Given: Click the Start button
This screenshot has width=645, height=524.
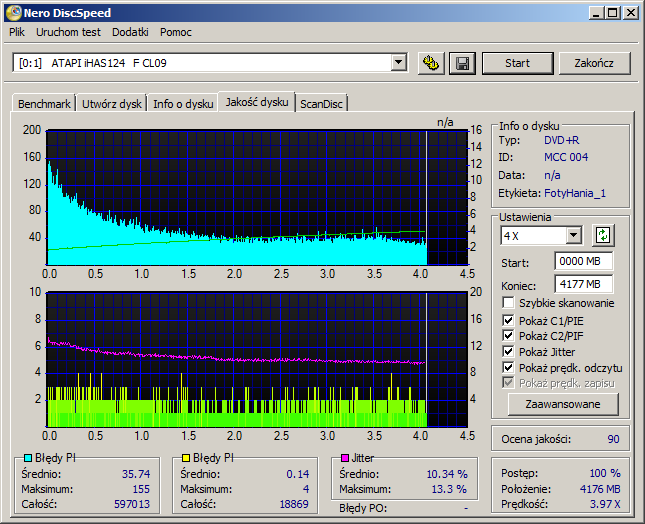Looking at the screenshot, I should (517, 63).
